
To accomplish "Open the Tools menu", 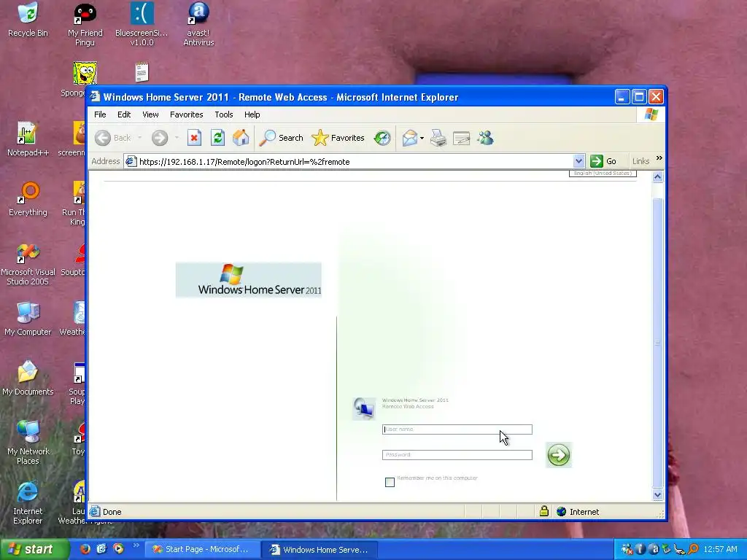I will (223, 114).
